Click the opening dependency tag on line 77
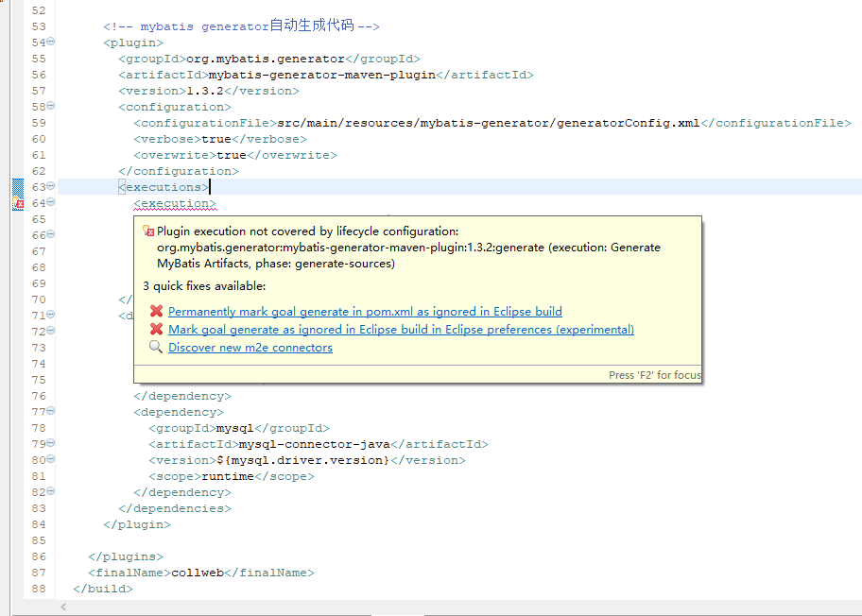This screenshot has width=862, height=616. [x=179, y=412]
